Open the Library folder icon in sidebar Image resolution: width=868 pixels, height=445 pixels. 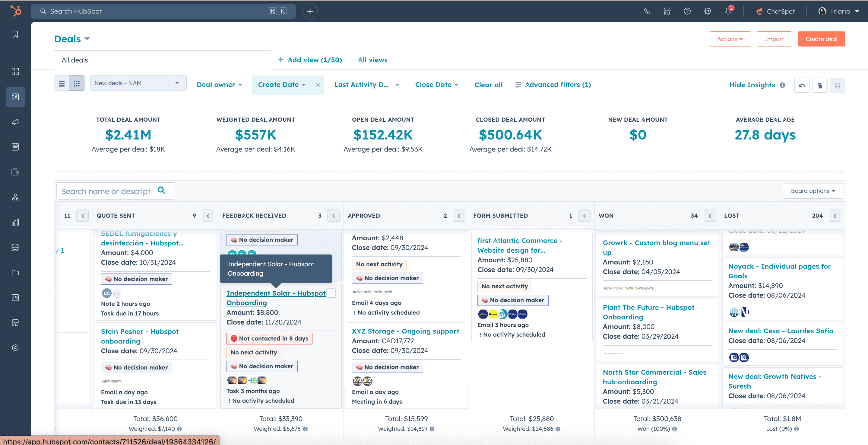(15, 273)
